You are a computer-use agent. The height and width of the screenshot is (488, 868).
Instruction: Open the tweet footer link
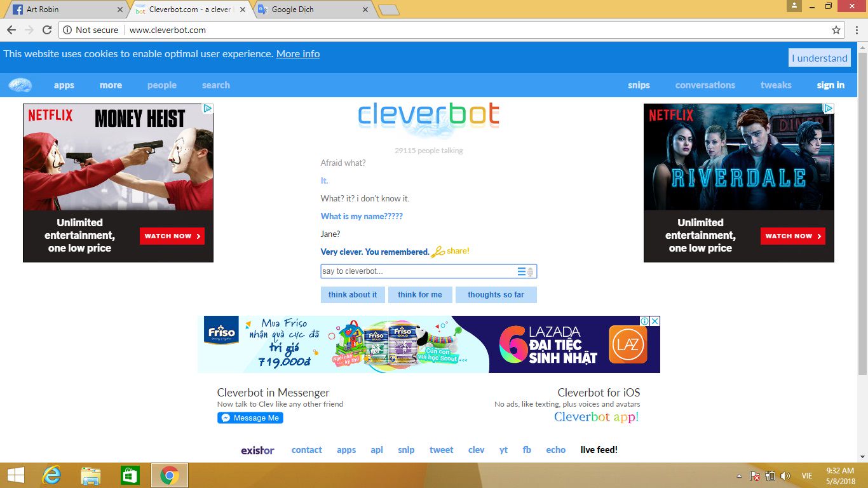pyautogui.click(x=441, y=450)
